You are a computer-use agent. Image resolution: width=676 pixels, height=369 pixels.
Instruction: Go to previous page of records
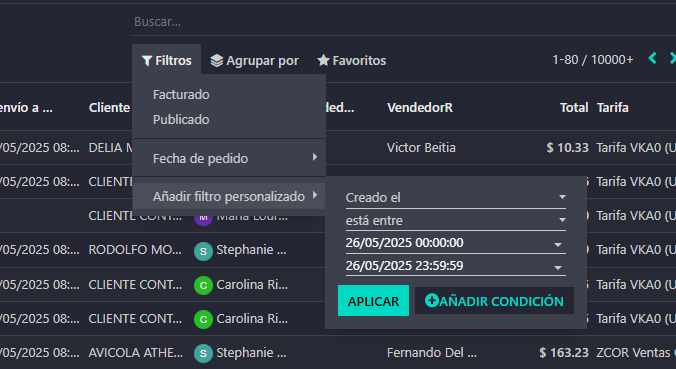pyautogui.click(x=653, y=58)
